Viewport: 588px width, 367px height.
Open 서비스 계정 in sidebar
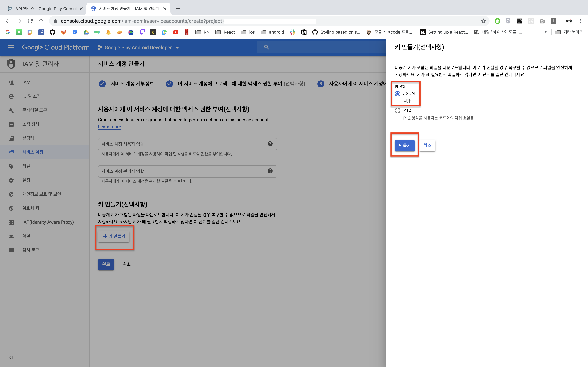[33, 152]
